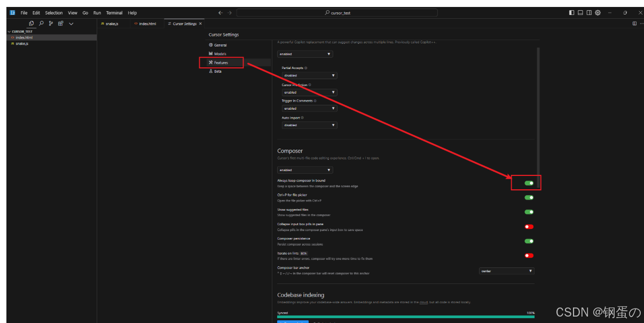The width and height of the screenshot is (644, 323).
Task: Open the Help menu
Action: (x=132, y=13)
